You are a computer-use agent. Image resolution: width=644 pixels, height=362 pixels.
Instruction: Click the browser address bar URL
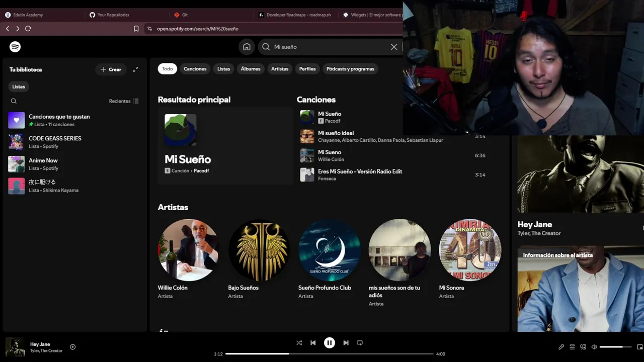198,29
